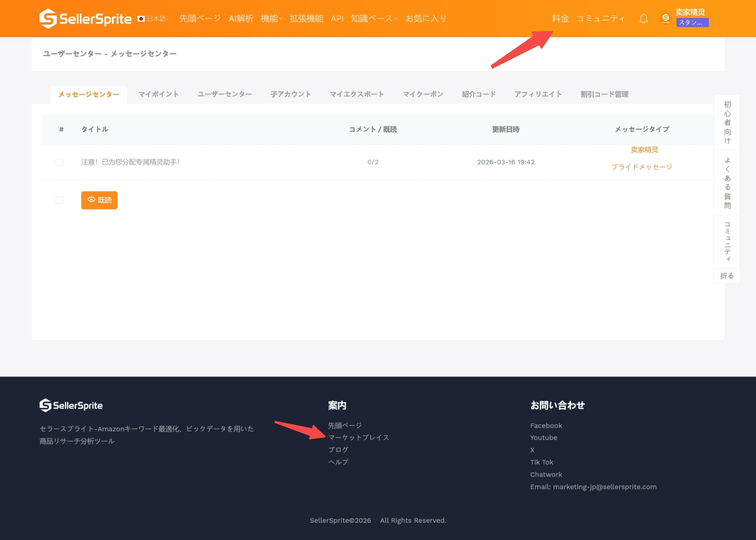This screenshot has width=756, height=540.
Task: Select the メッセージセンター tab
Action: click(89, 94)
